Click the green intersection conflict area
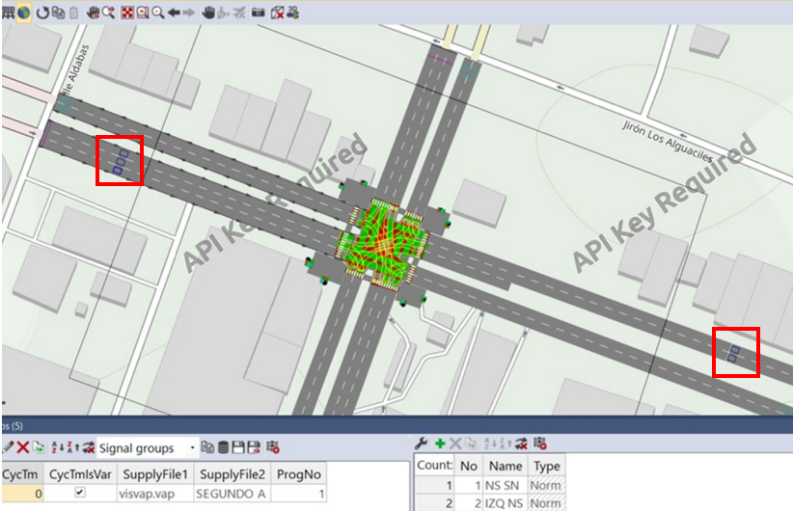Screen dimensions: 793x511 tap(381, 244)
